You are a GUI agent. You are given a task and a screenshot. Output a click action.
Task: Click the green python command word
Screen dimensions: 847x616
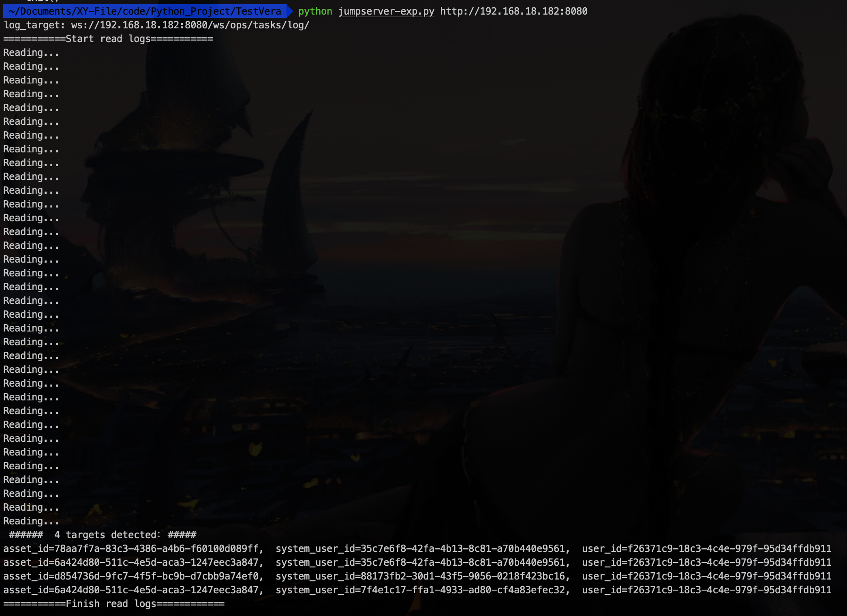(x=315, y=11)
